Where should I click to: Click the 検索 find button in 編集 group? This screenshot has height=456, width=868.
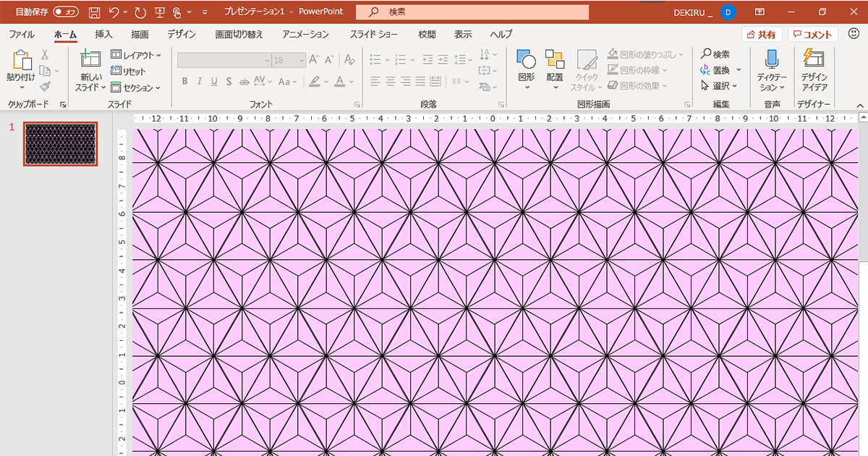(x=715, y=54)
